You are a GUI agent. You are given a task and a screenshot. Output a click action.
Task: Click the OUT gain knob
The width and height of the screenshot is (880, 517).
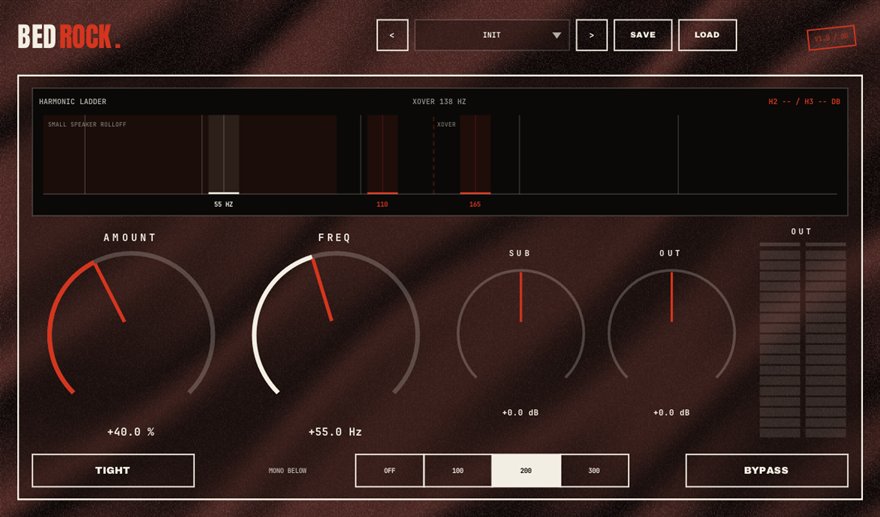(672, 324)
